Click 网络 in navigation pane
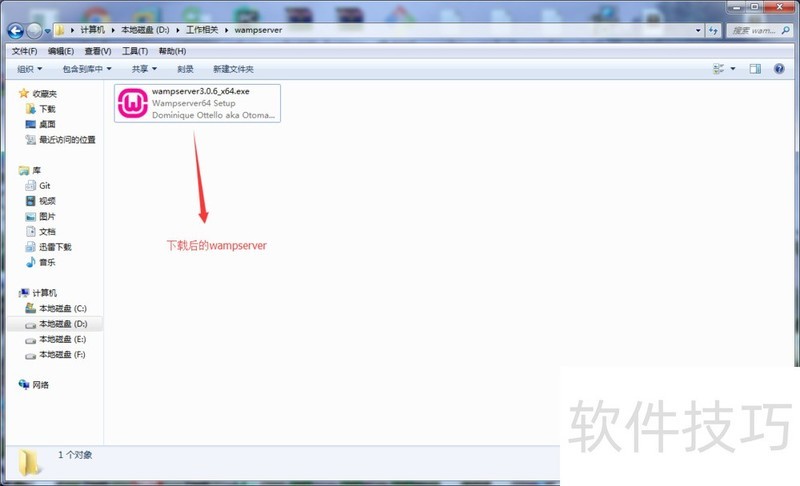The width and height of the screenshot is (800, 486). (34, 385)
